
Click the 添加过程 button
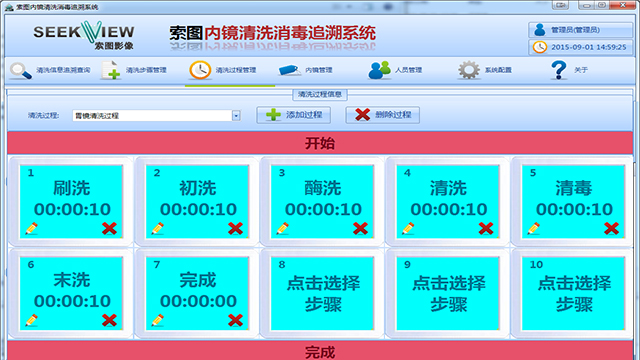(x=293, y=115)
